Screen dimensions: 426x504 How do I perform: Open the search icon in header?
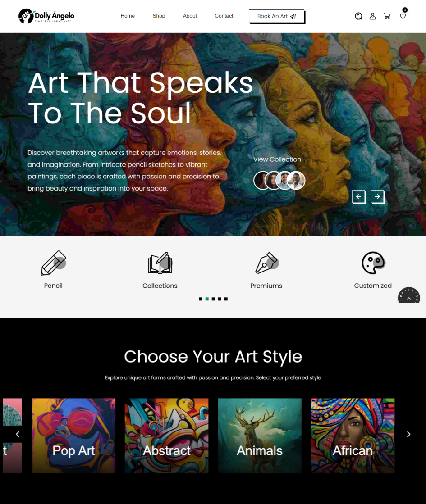(x=358, y=16)
